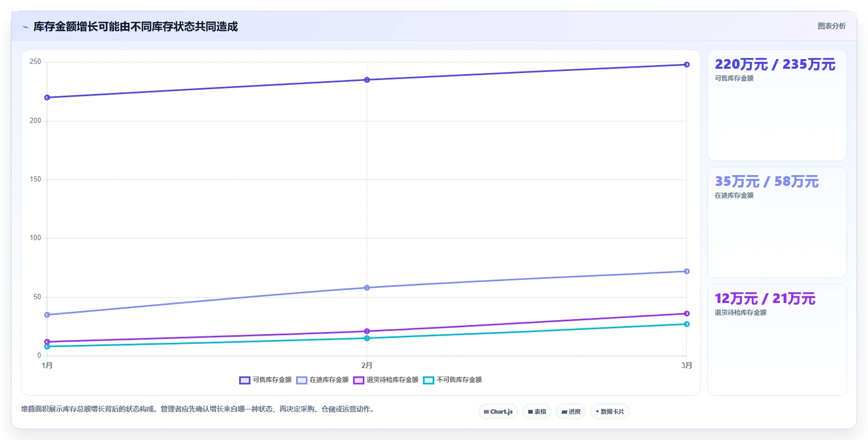The height and width of the screenshot is (440, 868).
Task: Click the 0 y-axis label
Action: tap(39, 356)
